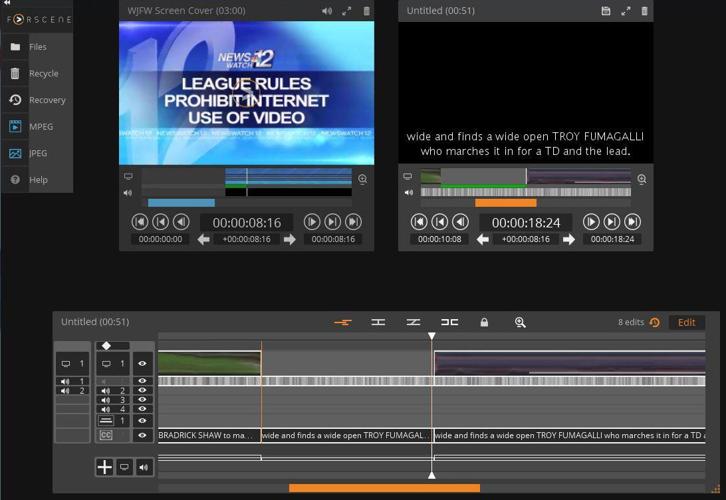Select the orange insert edit mode icon

(343, 322)
